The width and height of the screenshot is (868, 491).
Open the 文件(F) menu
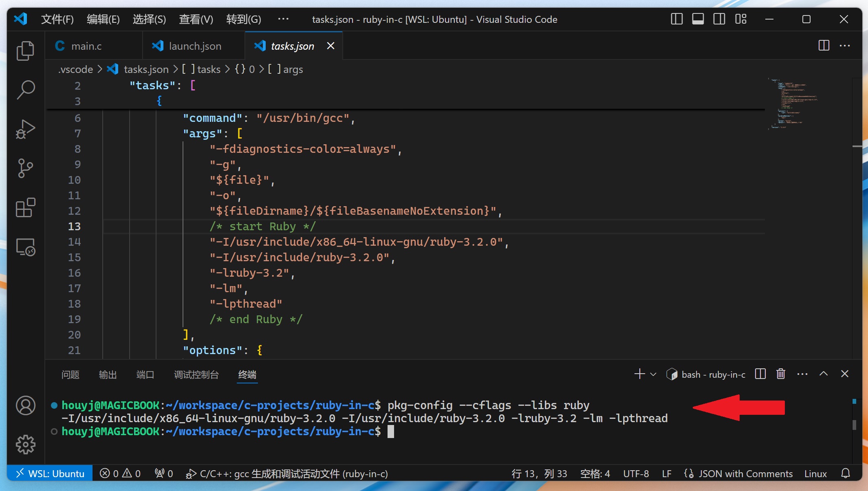click(x=57, y=19)
